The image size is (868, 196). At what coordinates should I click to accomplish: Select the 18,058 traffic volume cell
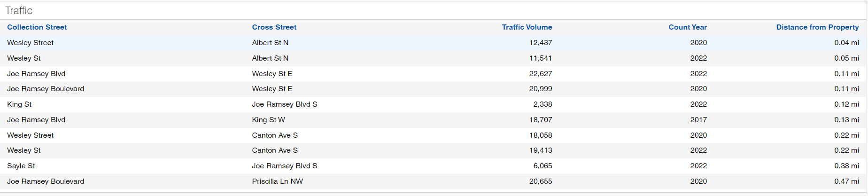[x=540, y=135]
